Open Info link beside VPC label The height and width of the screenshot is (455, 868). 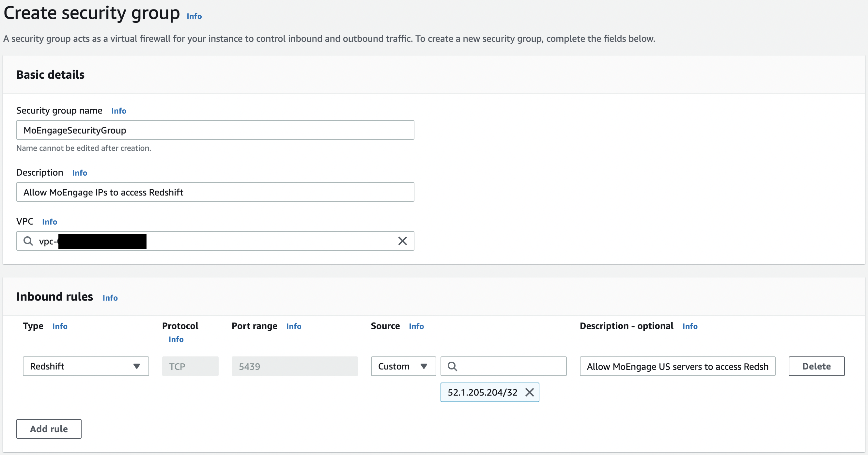click(x=50, y=222)
